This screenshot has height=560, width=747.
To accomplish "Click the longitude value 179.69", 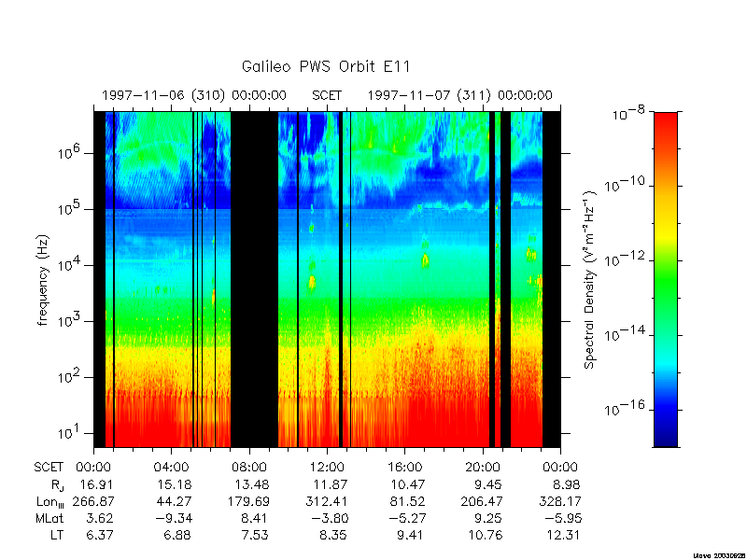I will [x=248, y=501].
